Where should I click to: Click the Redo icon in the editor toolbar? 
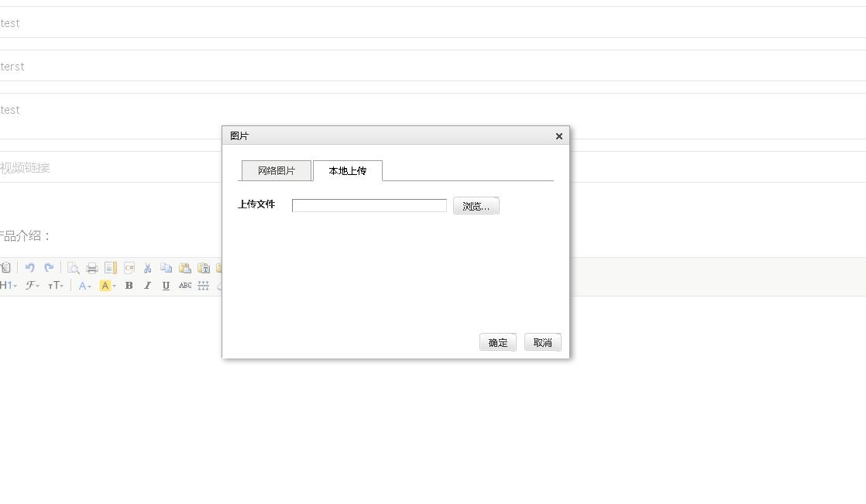(x=48, y=267)
